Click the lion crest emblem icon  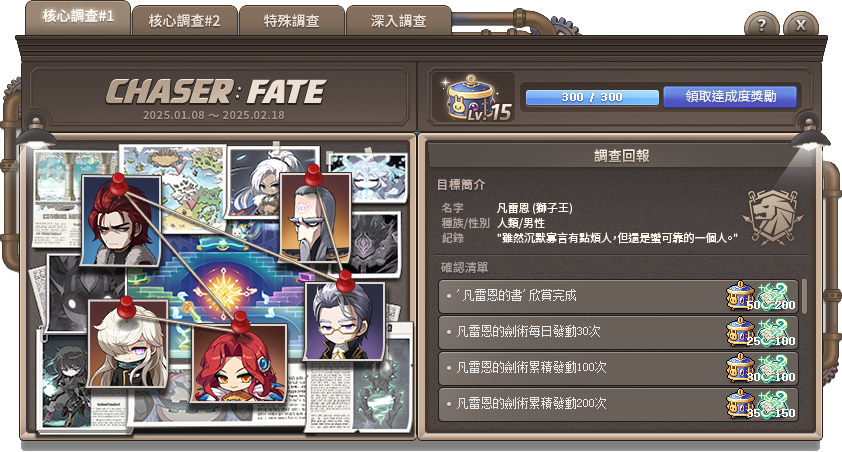click(773, 216)
